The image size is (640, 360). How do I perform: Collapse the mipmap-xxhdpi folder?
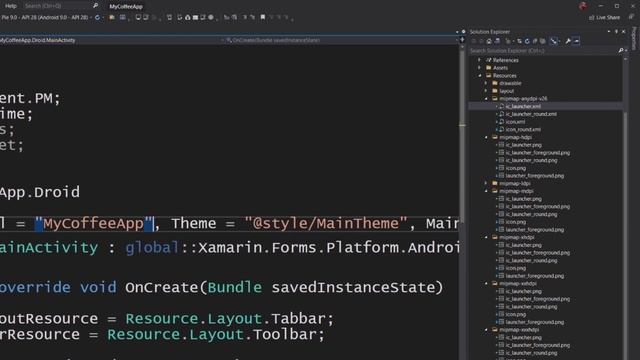[x=486, y=283]
